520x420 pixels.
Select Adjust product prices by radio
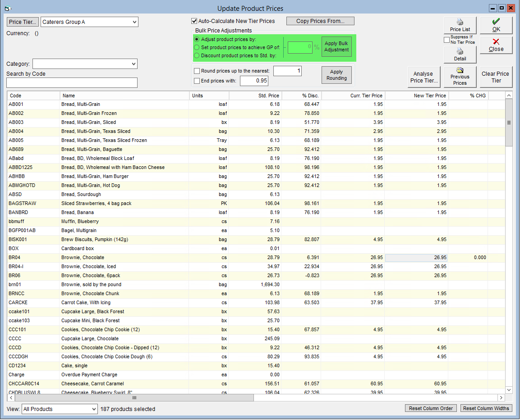click(x=197, y=39)
